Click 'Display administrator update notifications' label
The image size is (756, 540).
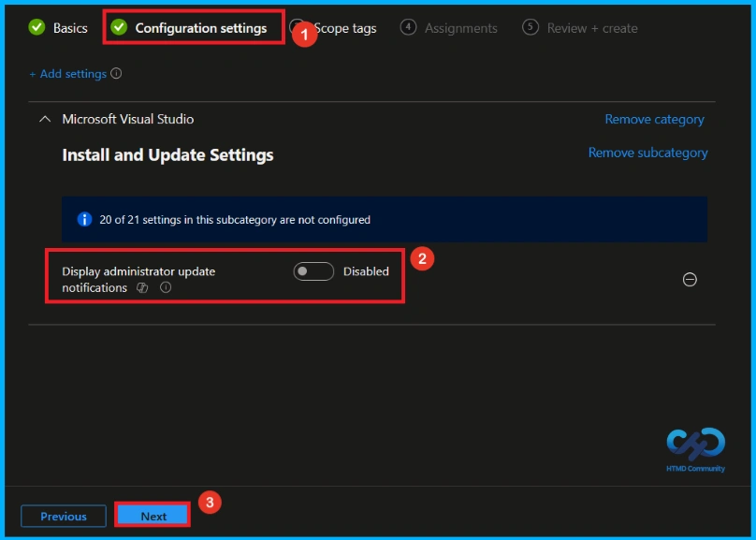coord(138,280)
